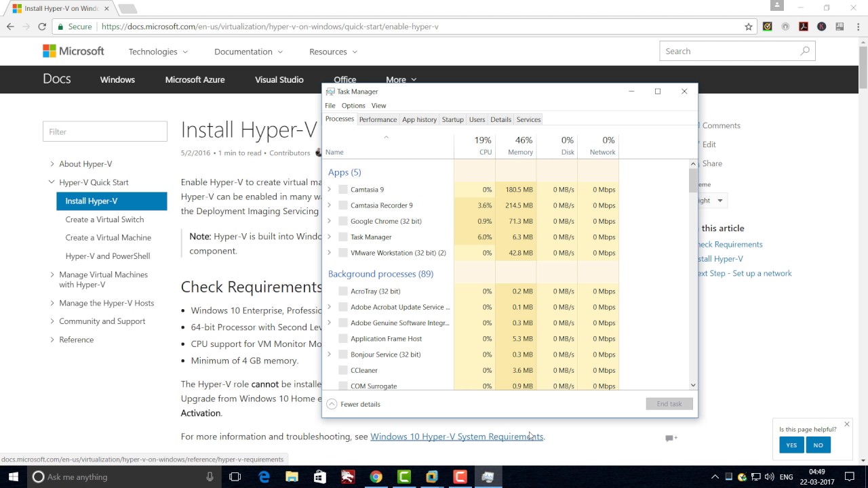Open Windows 10 Hyper-V System Requirements link

coord(456,436)
